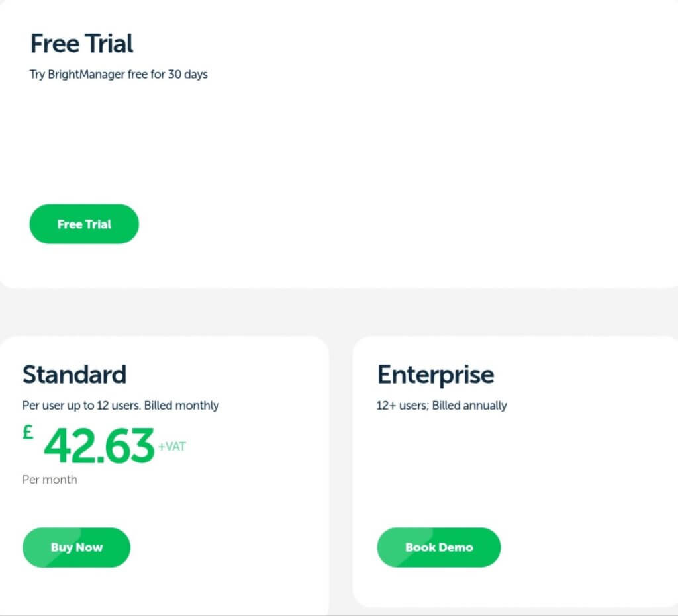The height and width of the screenshot is (616, 678).
Task: Click the 12+ users; Billed annually text
Action: (442, 405)
